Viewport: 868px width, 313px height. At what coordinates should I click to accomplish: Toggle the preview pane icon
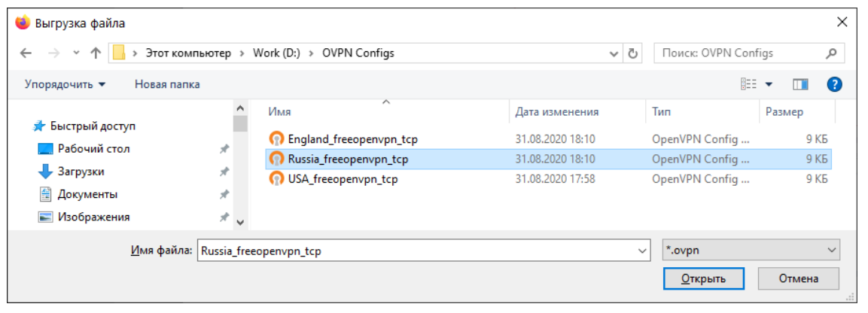pyautogui.click(x=799, y=84)
